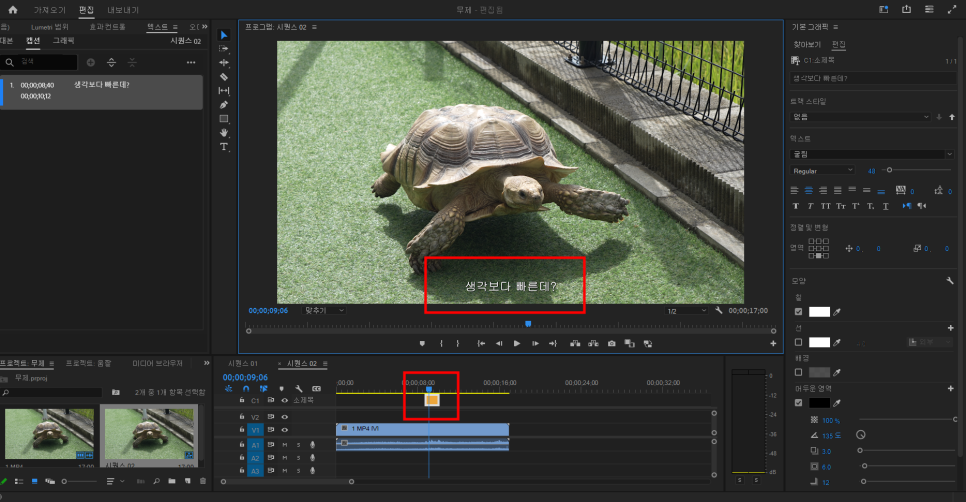Step back one frame

pos(499,344)
